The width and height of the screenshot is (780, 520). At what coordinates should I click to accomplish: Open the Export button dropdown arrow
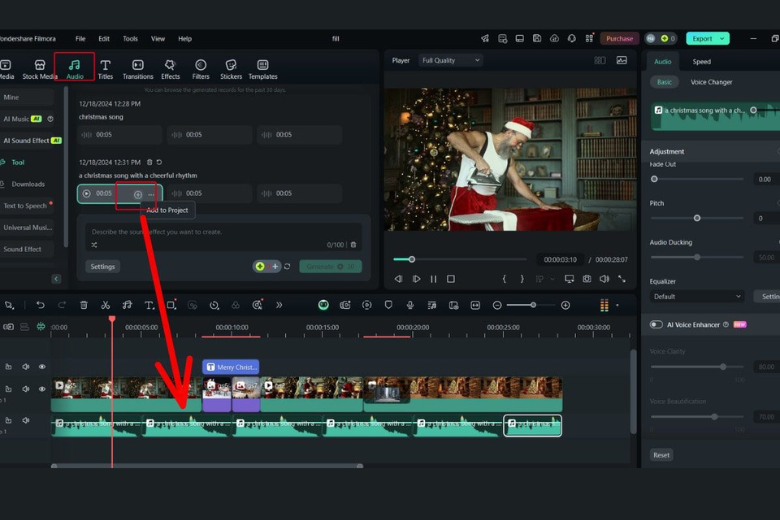tap(722, 38)
